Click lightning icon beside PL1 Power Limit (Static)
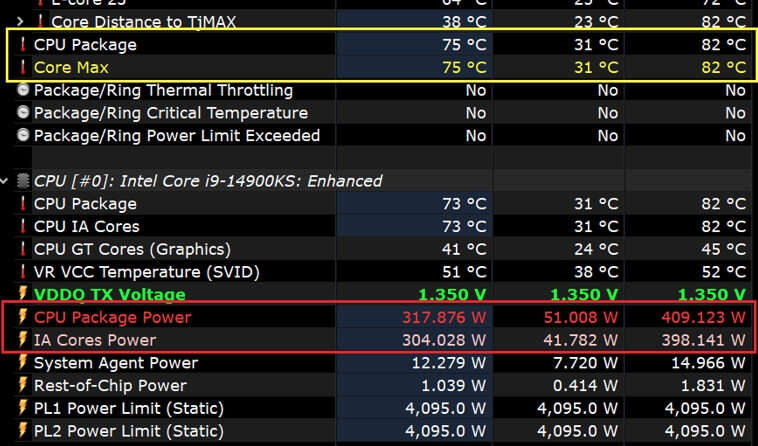 click(x=23, y=408)
